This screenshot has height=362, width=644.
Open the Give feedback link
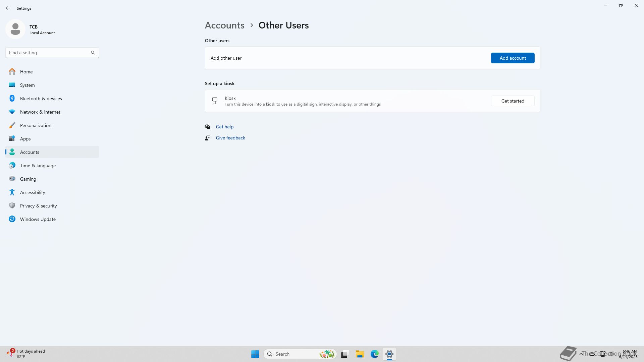click(x=230, y=138)
